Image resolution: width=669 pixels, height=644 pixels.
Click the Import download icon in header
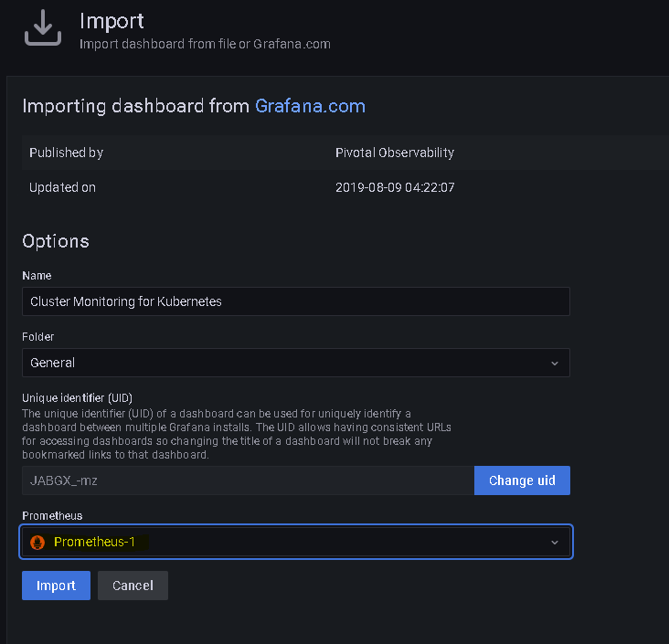43,27
